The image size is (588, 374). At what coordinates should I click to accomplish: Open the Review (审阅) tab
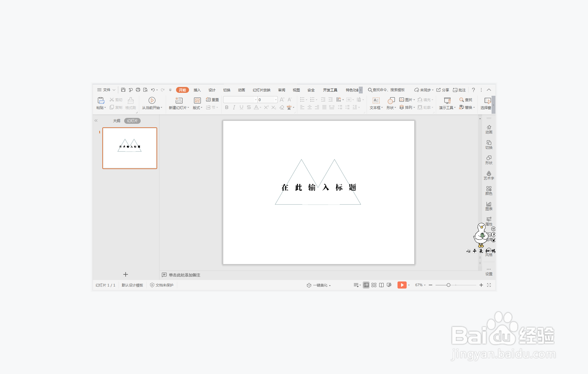[282, 90]
